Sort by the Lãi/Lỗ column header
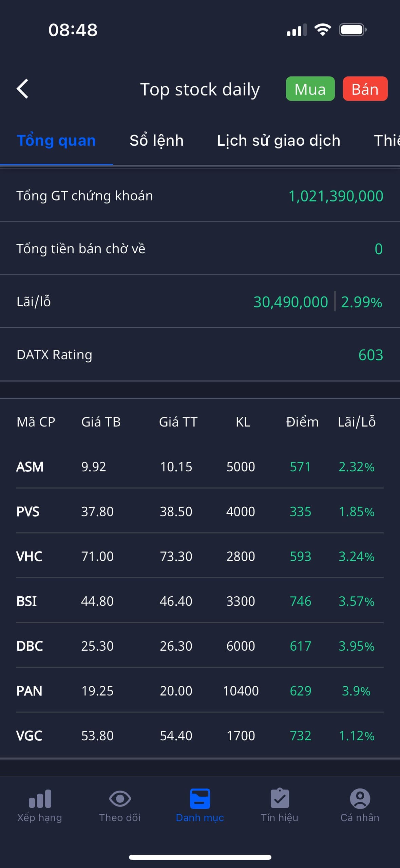This screenshot has width=400, height=868. [x=357, y=422]
